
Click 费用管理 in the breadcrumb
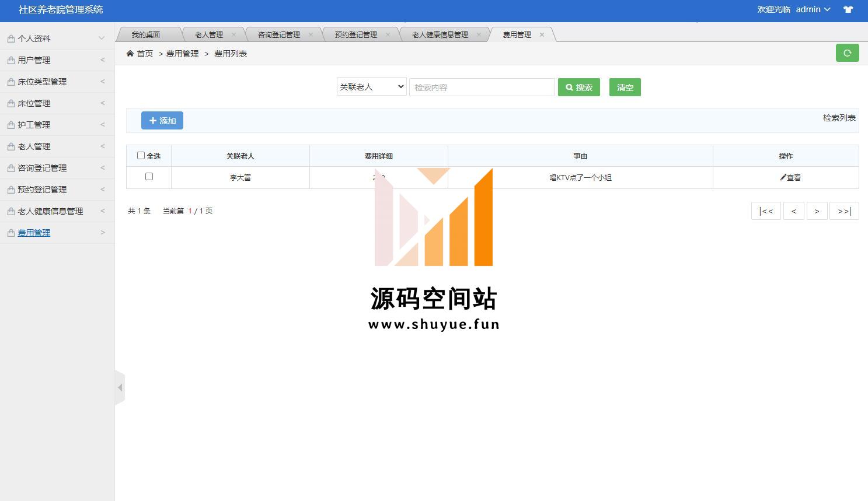[x=182, y=53]
